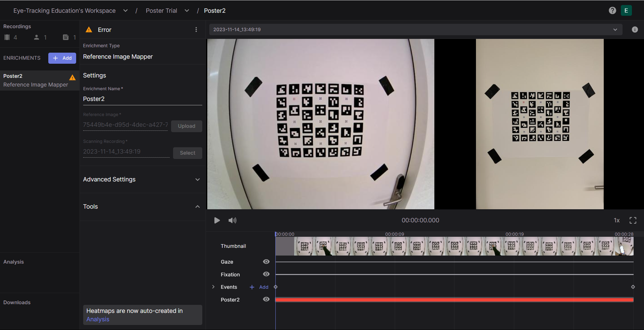Click the templates count icon
The height and width of the screenshot is (330, 644).
(66, 37)
